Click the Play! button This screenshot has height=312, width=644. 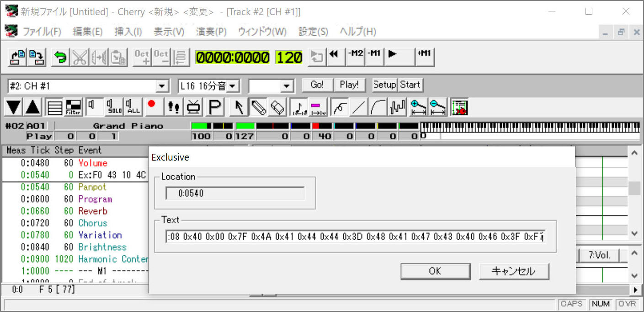[349, 85]
